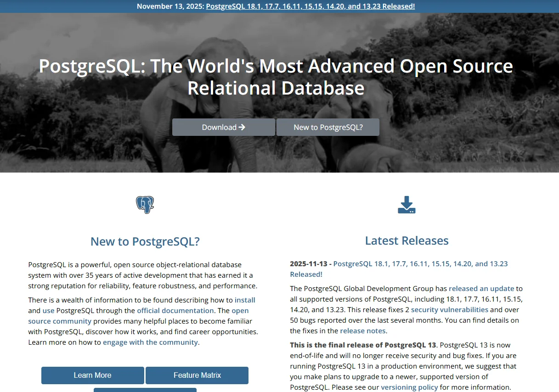The height and width of the screenshot is (392, 559).
Task: Click the released an update link
Action: (x=481, y=288)
